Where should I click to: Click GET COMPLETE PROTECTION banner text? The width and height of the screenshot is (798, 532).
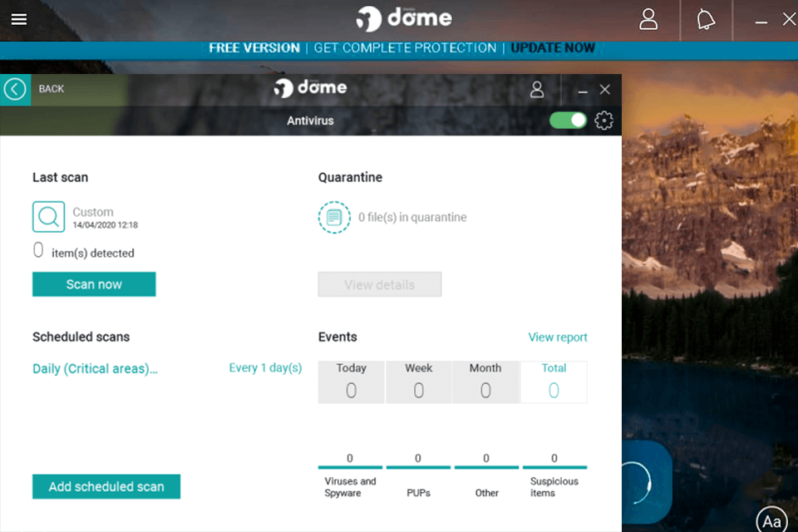pyautogui.click(x=405, y=48)
